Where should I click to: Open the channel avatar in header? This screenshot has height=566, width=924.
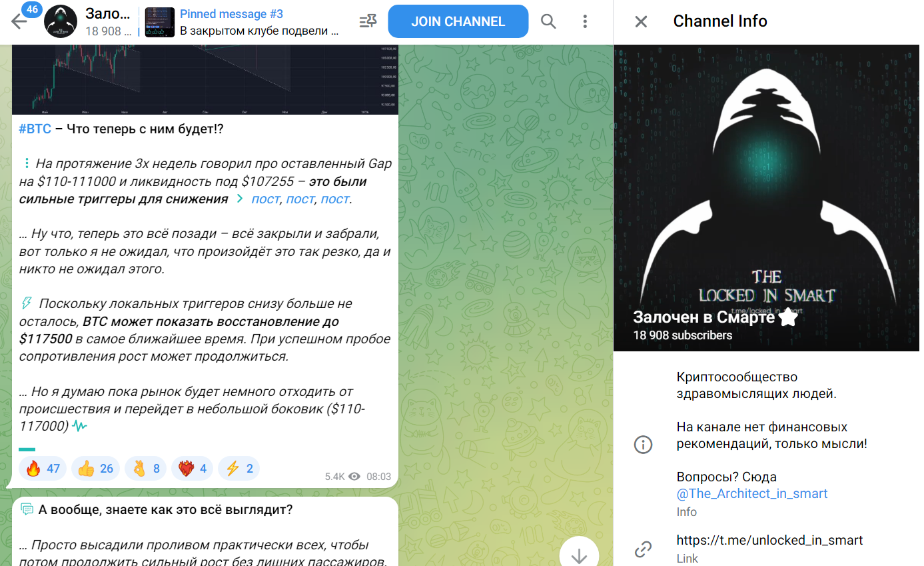tap(61, 22)
